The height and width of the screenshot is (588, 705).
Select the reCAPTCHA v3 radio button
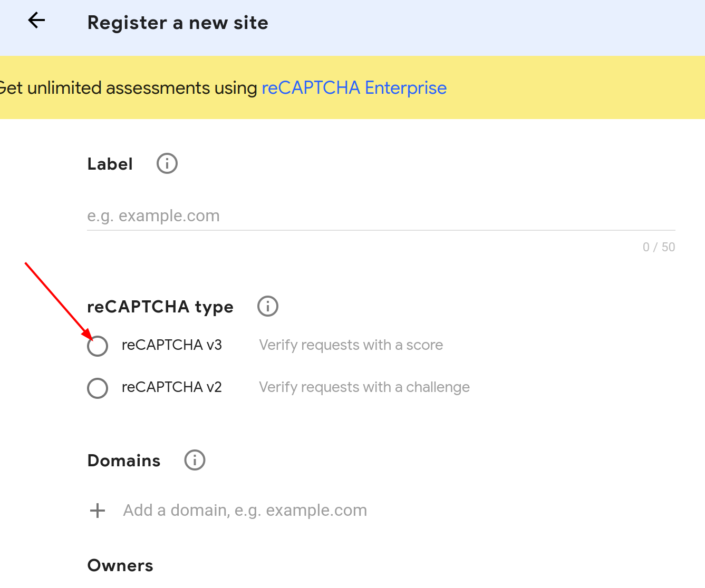(98, 346)
